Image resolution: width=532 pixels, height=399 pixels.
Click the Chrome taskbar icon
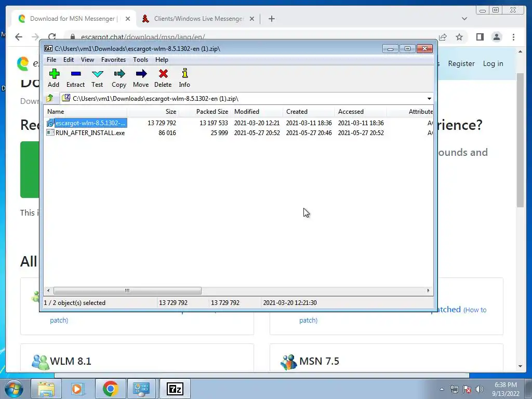110,389
